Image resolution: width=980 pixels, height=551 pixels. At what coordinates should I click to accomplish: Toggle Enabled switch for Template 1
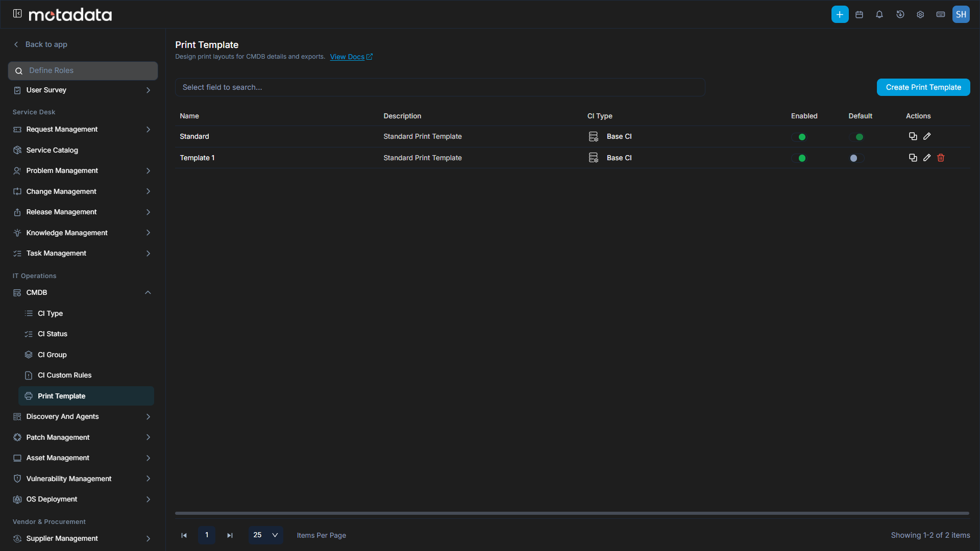[x=799, y=158]
